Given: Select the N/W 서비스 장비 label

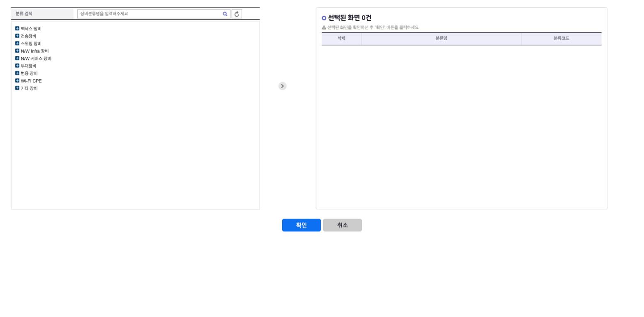Looking at the screenshot, I should coord(36,58).
